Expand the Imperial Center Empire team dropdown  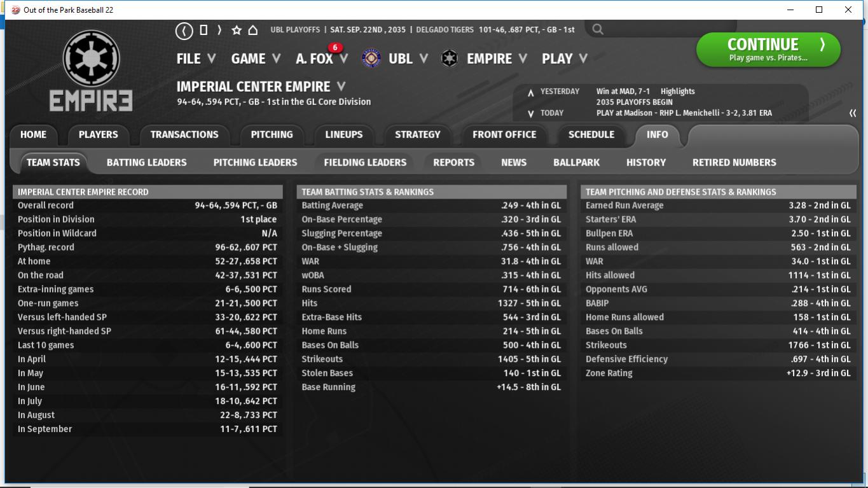[x=341, y=87]
